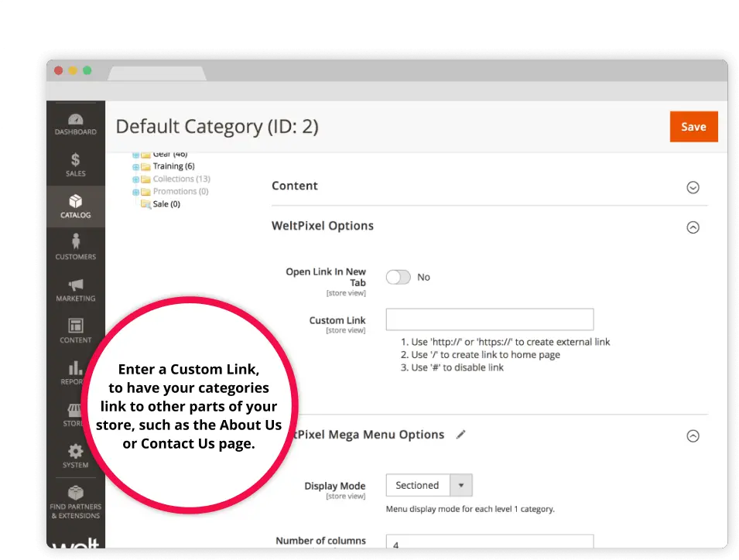This screenshot has width=739, height=560.
Task: Select the Collections (13) category
Action: click(181, 179)
